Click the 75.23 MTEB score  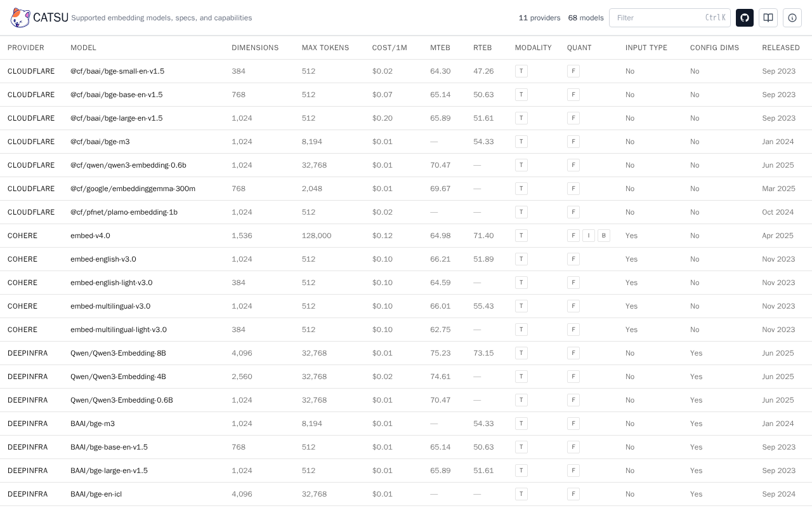440,353
